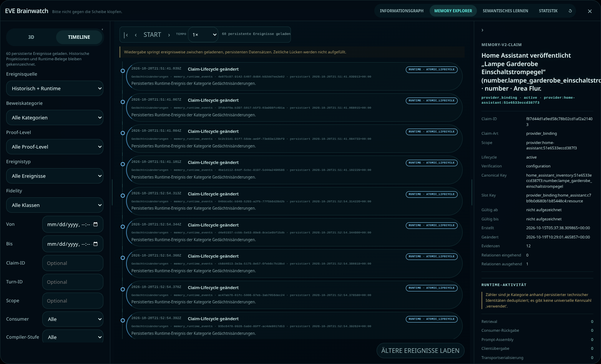601x364 pixels.
Task: Open the Compiler-Stufe dropdown
Action: pyautogui.click(x=73, y=336)
